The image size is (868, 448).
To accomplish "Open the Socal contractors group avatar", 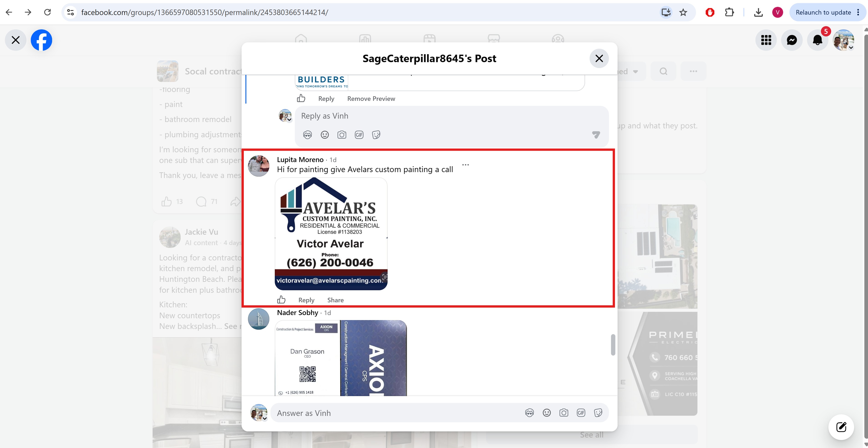I will tap(167, 71).
